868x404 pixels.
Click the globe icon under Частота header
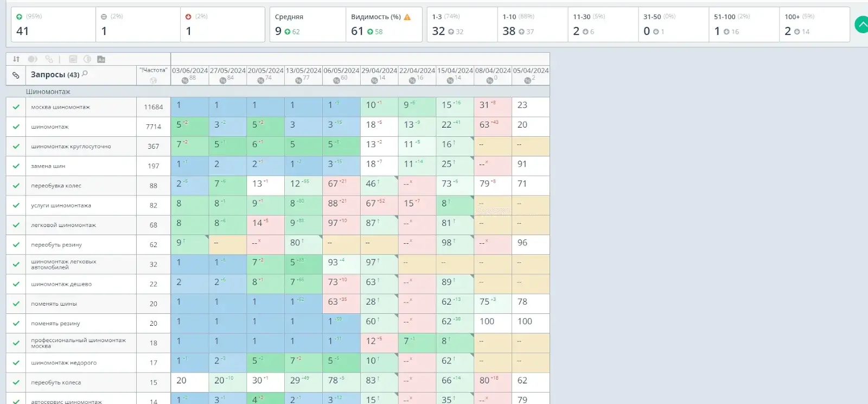pos(154,80)
